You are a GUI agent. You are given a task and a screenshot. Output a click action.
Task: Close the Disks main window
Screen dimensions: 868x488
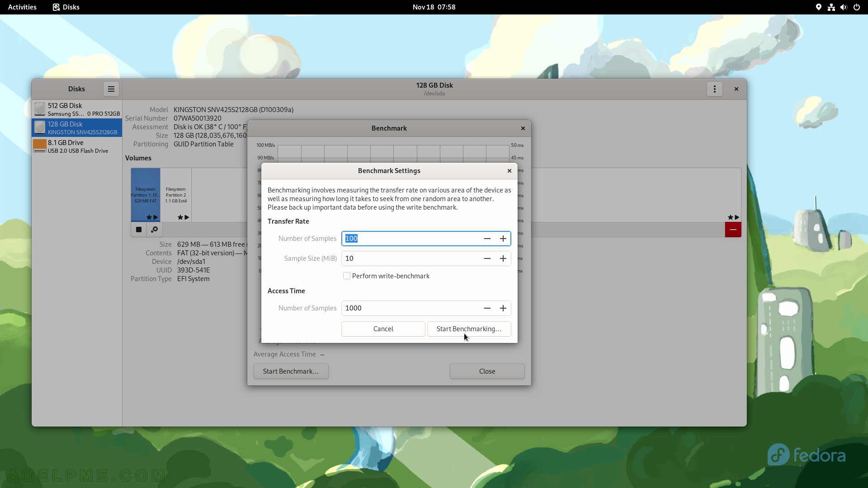(x=736, y=89)
